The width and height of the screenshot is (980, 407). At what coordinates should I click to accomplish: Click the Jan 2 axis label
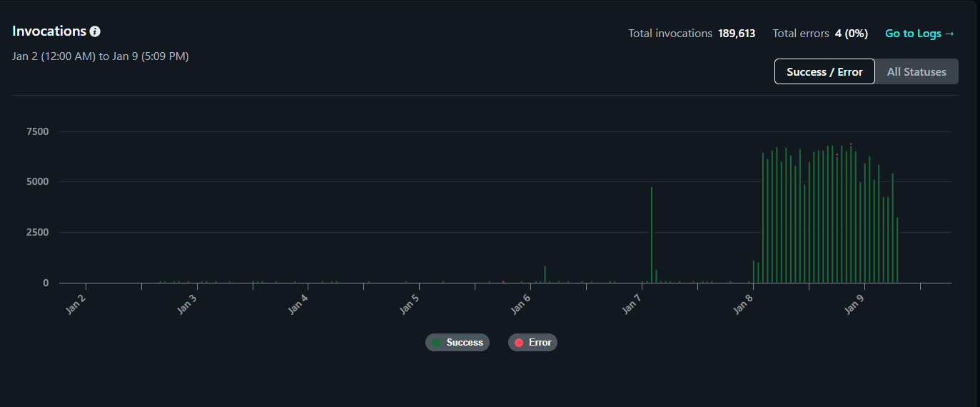(x=75, y=305)
